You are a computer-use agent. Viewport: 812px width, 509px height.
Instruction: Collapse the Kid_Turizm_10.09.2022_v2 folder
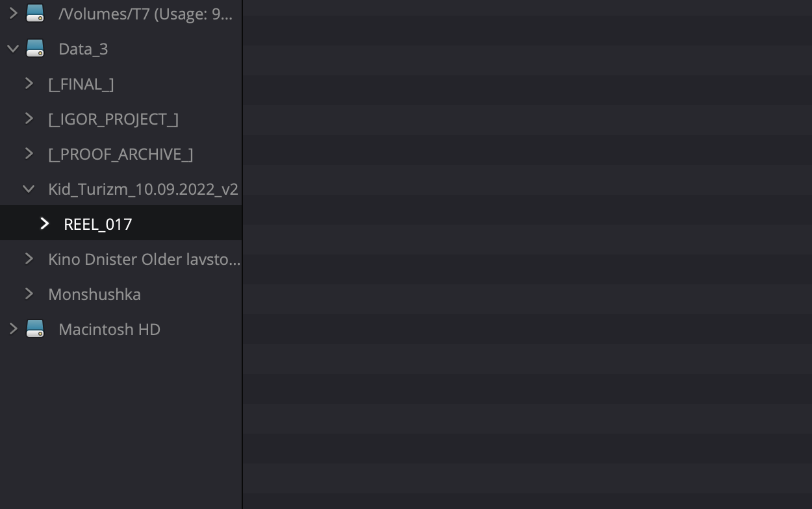pos(29,189)
